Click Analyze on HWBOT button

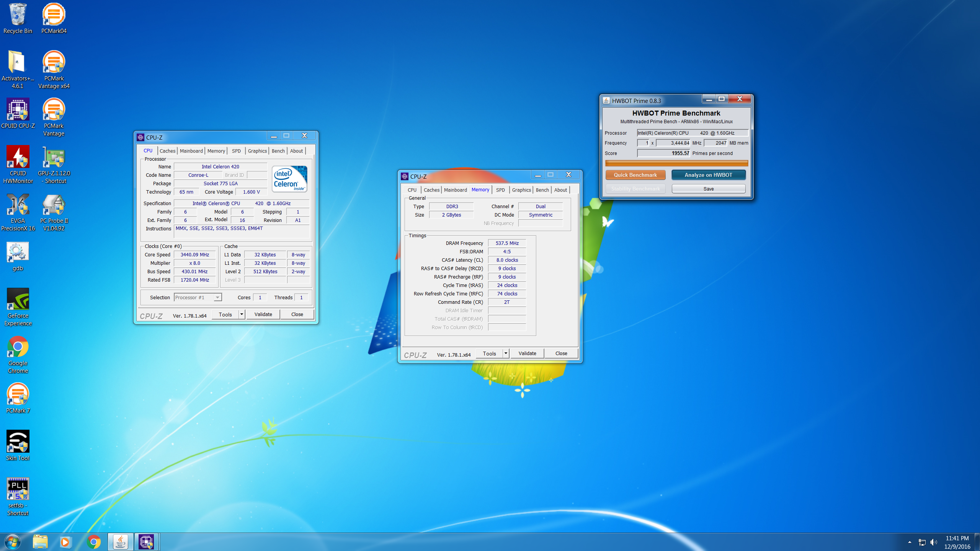(x=709, y=175)
